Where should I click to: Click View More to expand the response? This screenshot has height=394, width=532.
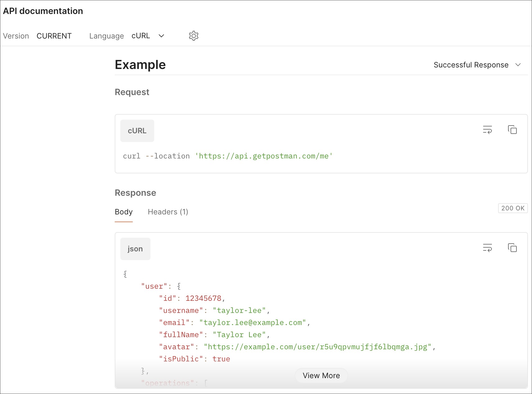(x=321, y=375)
